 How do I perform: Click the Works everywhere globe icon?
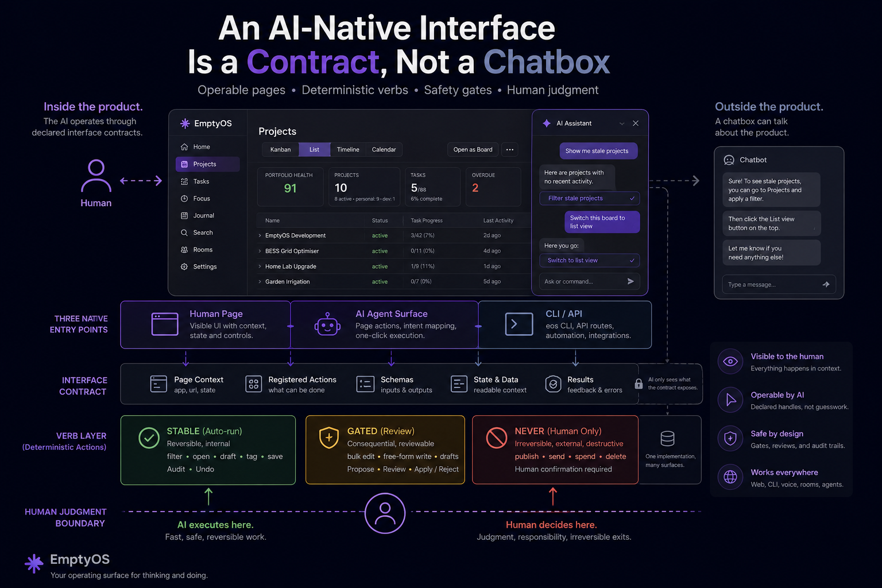coord(730,477)
